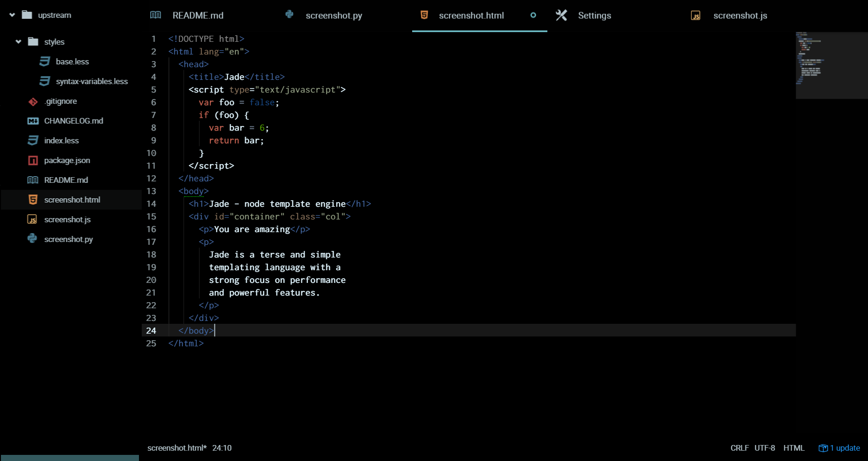Click the JS icon beside screenshot.js in tree
The width and height of the screenshot is (868, 461).
[32, 219]
